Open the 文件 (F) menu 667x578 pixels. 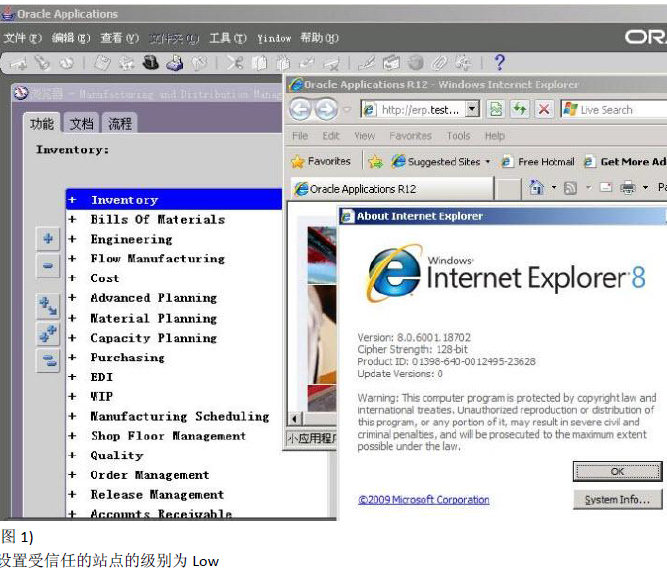[23, 38]
